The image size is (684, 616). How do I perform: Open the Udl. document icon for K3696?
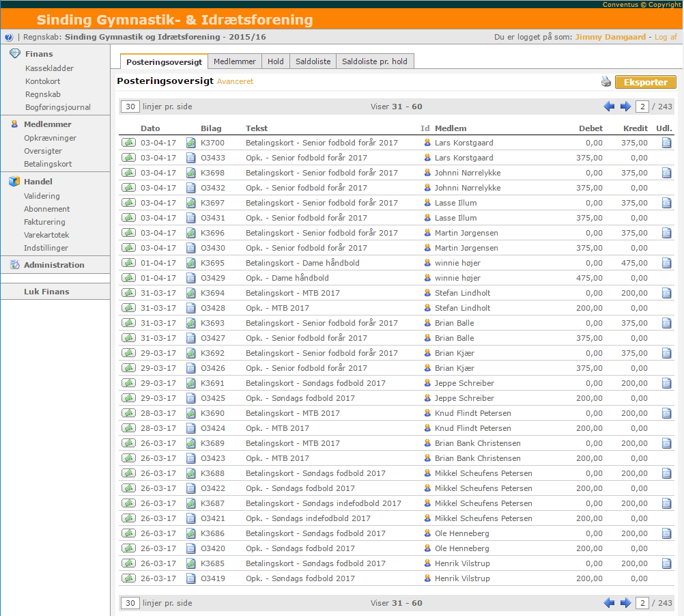coord(666,233)
